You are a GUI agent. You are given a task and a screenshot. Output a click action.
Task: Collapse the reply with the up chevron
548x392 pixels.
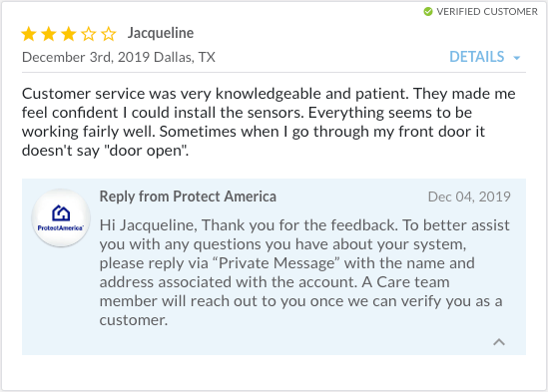[499, 342]
